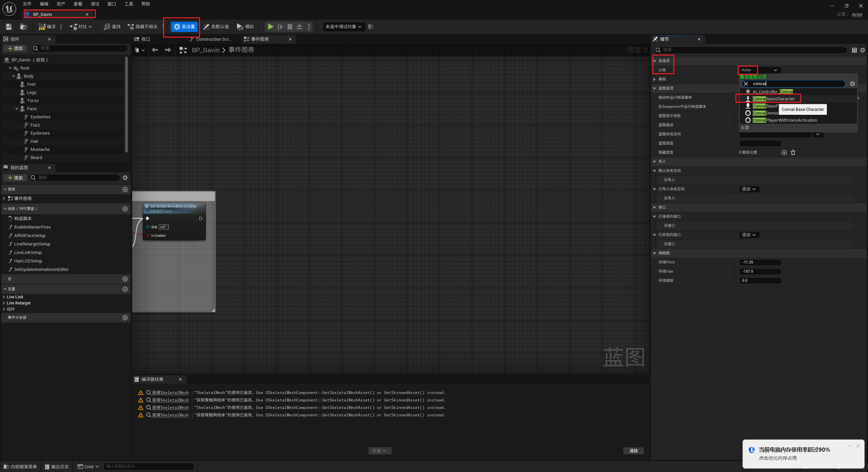The image size is (868, 472).
Task: Switch to the Construction Script tab
Action: (211, 39)
